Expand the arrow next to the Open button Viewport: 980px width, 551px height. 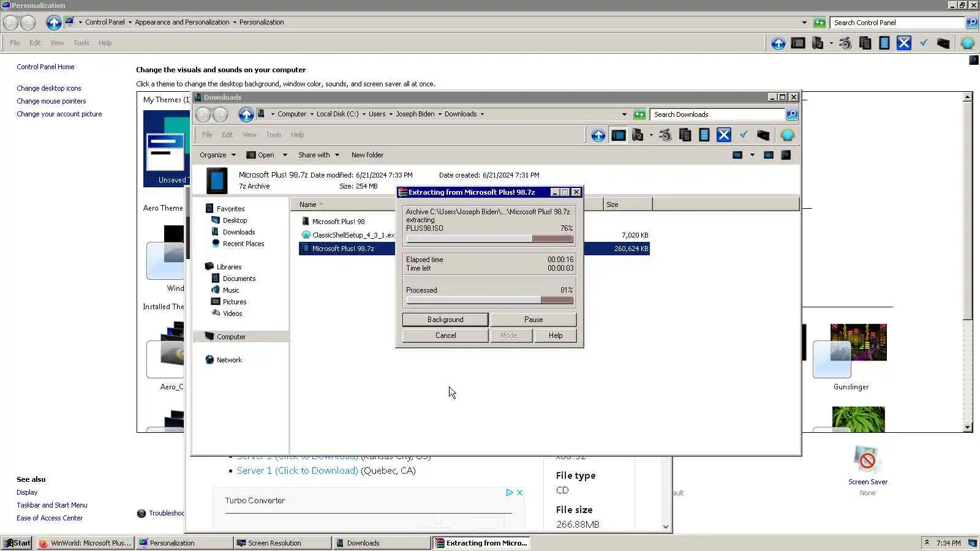pyautogui.click(x=285, y=156)
